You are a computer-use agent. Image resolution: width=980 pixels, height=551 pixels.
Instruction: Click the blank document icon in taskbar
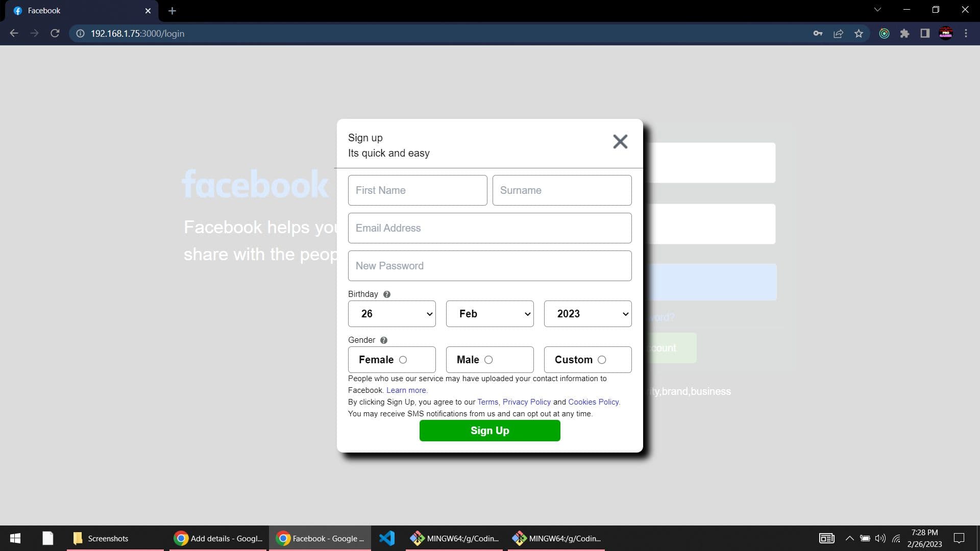point(47,538)
